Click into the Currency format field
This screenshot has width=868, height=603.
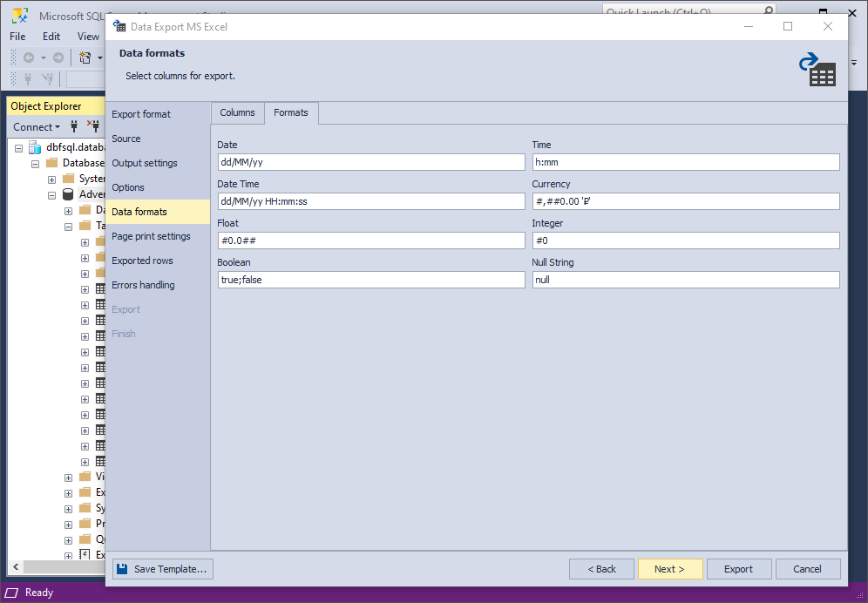686,201
